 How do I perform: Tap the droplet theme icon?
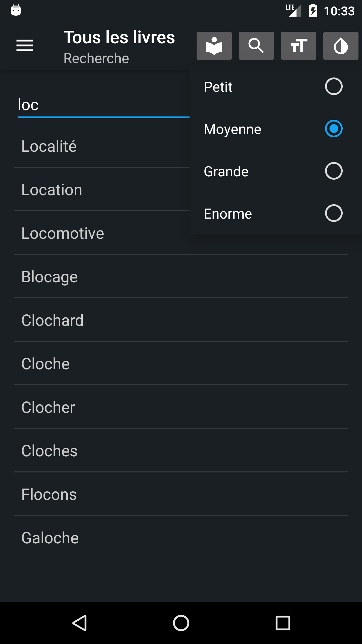[x=341, y=46]
